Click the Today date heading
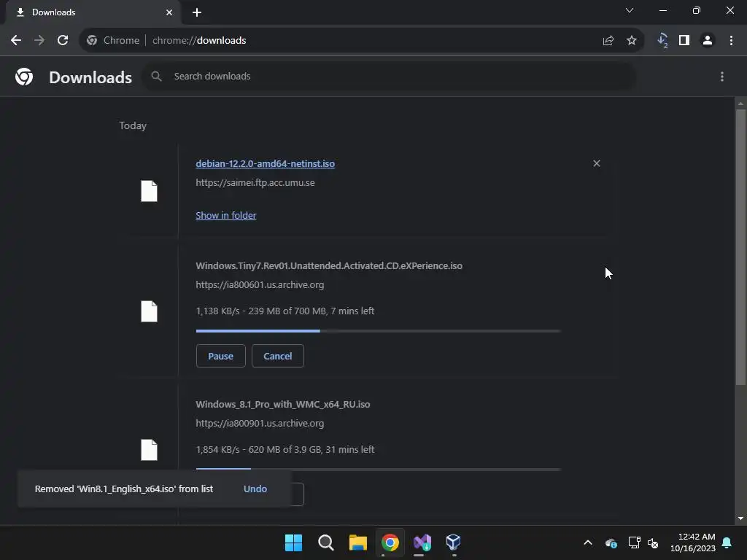This screenshot has width=747, height=560. (x=133, y=125)
